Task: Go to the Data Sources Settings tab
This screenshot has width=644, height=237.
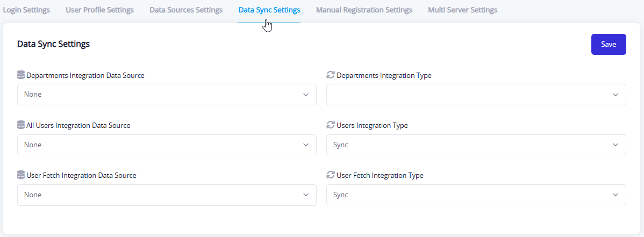Action: click(186, 10)
